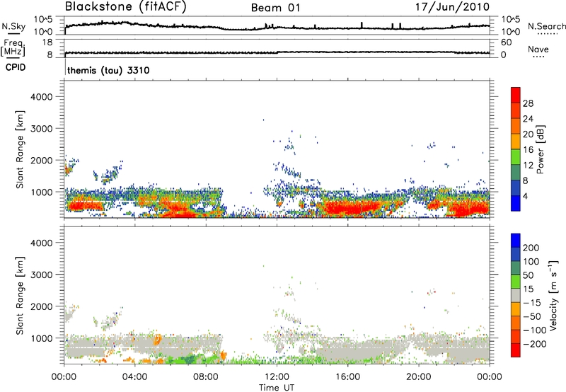Select the 'N.Search' legend label

coord(546,26)
